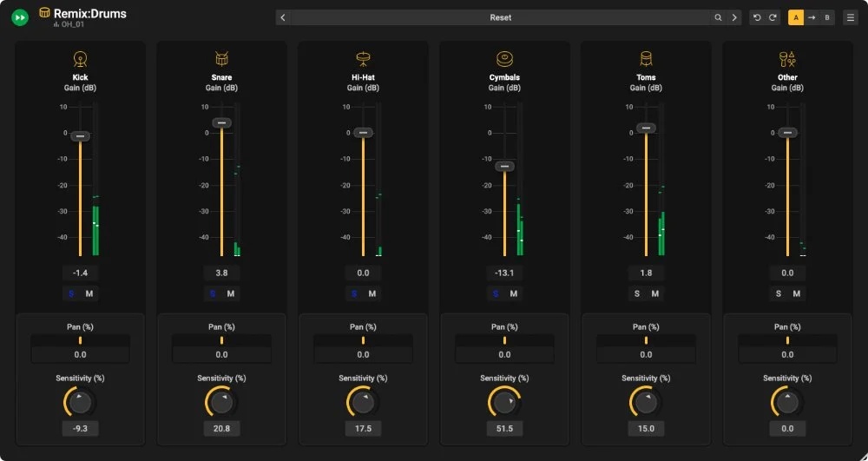Select state A

(x=796, y=17)
